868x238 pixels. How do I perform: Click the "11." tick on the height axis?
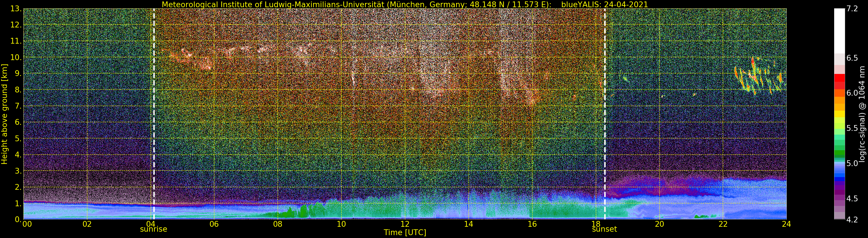16,41
